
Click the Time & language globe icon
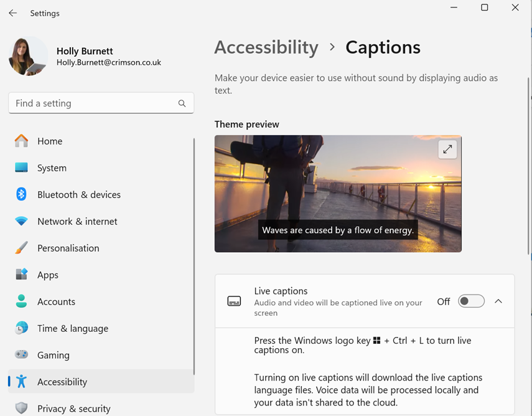[x=21, y=328]
